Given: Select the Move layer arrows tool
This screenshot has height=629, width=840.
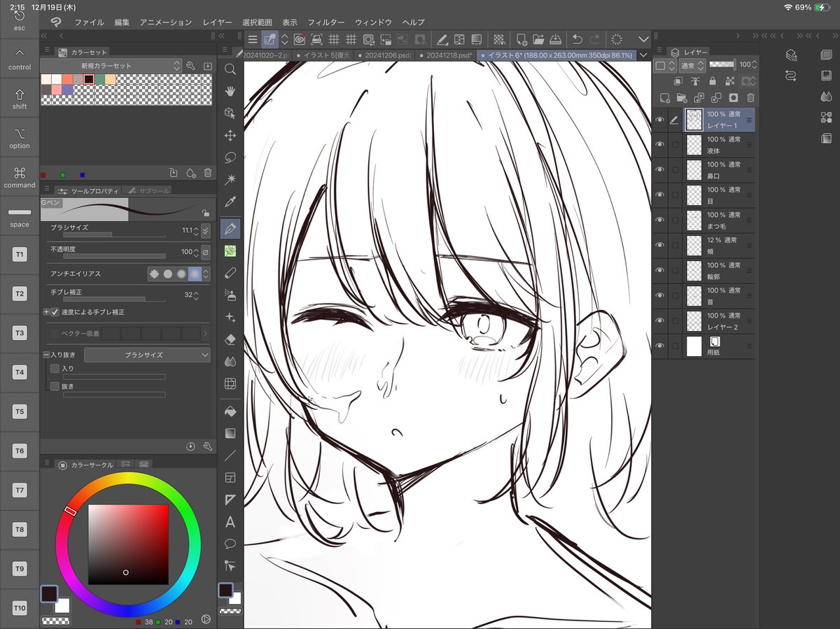Looking at the screenshot, I should [x=230, y=135].
